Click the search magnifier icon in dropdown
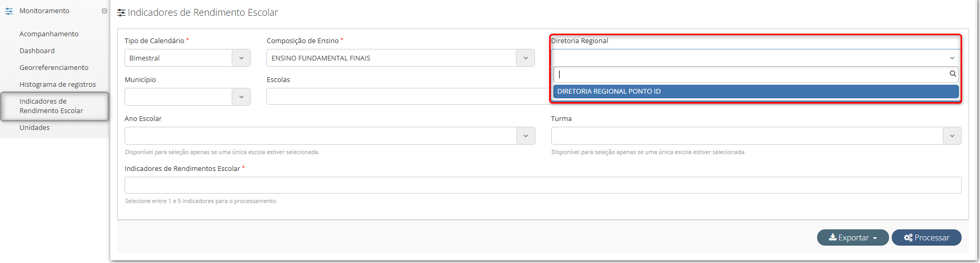Viewport: 980px width, 263px height. pos(953,74)
